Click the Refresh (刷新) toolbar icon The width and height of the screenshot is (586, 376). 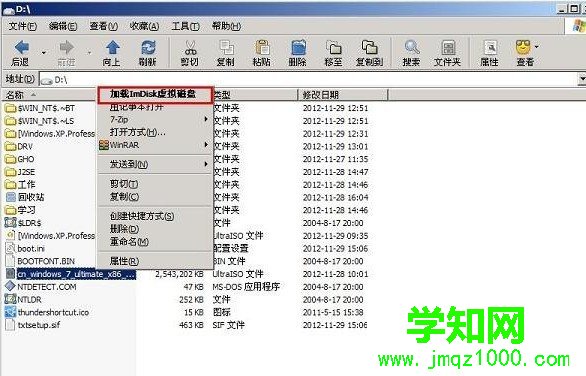click(148, 48)
